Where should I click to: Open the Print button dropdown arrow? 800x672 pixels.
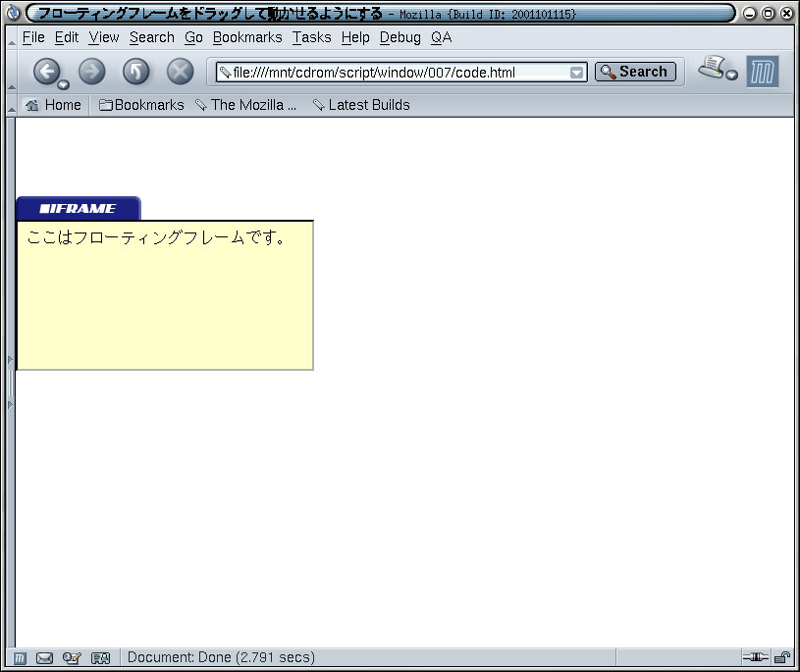coord(732,75)
